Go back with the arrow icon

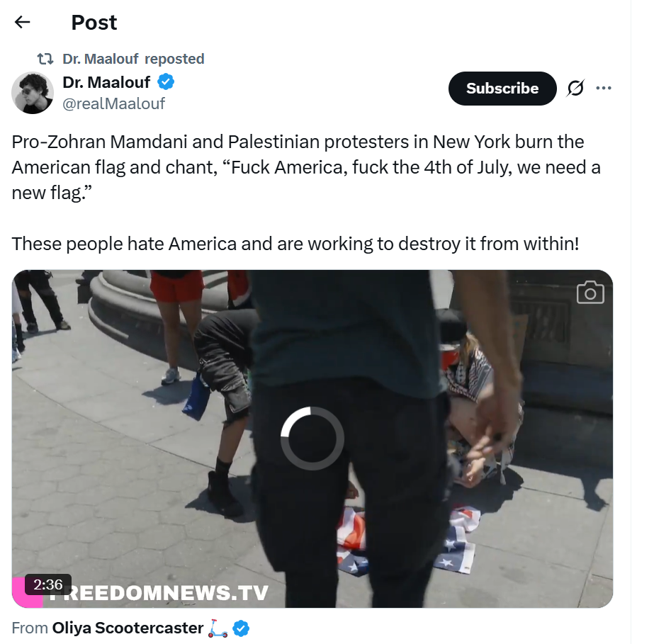point(22,22)
